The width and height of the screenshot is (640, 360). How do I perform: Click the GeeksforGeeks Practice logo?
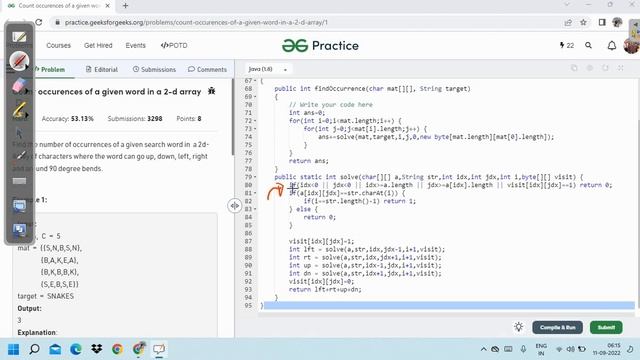320,46
